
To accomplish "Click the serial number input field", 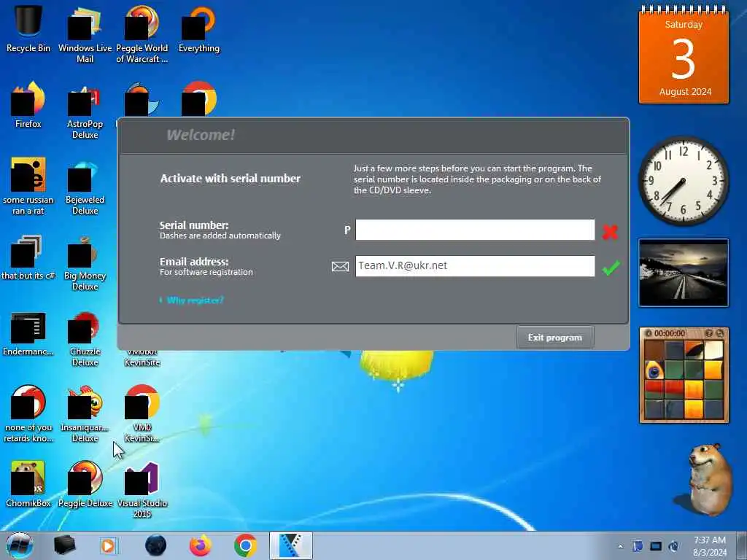I will pos(475,230).
